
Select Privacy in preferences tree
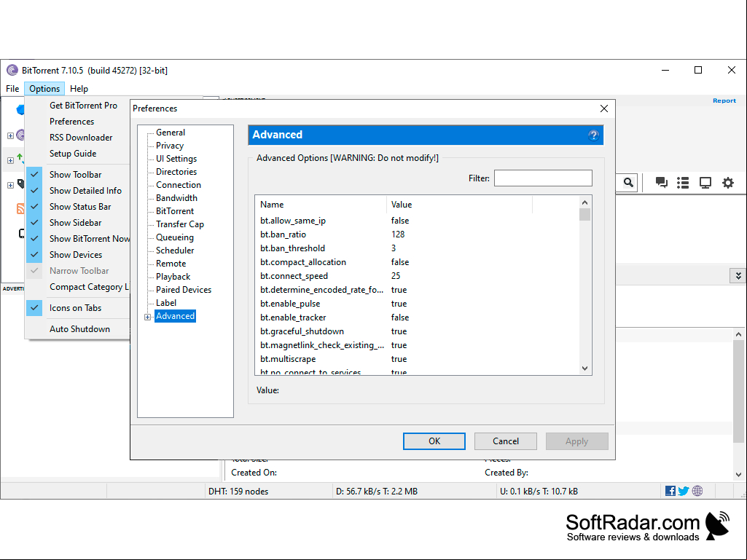click(x=170, y=146)
